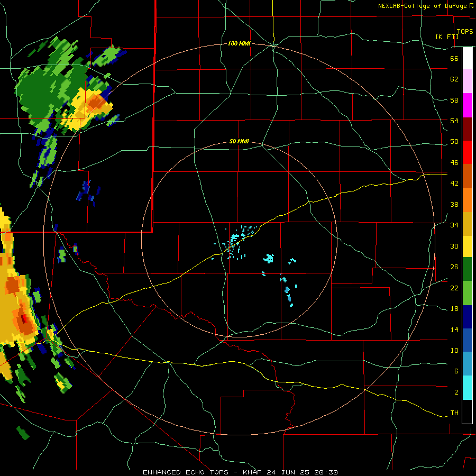Click the legend value 38
The image size is (476, 476).
click(454, 204)
